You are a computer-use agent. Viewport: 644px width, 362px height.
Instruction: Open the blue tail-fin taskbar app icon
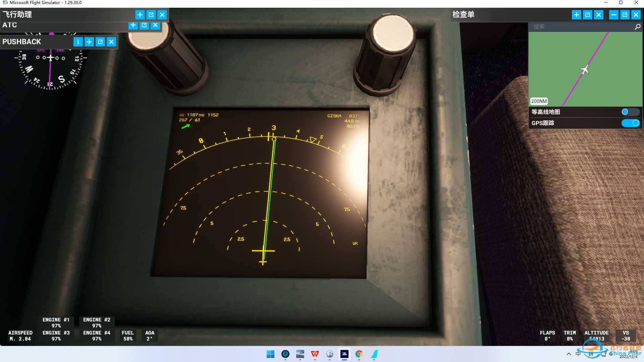[374, 354]
